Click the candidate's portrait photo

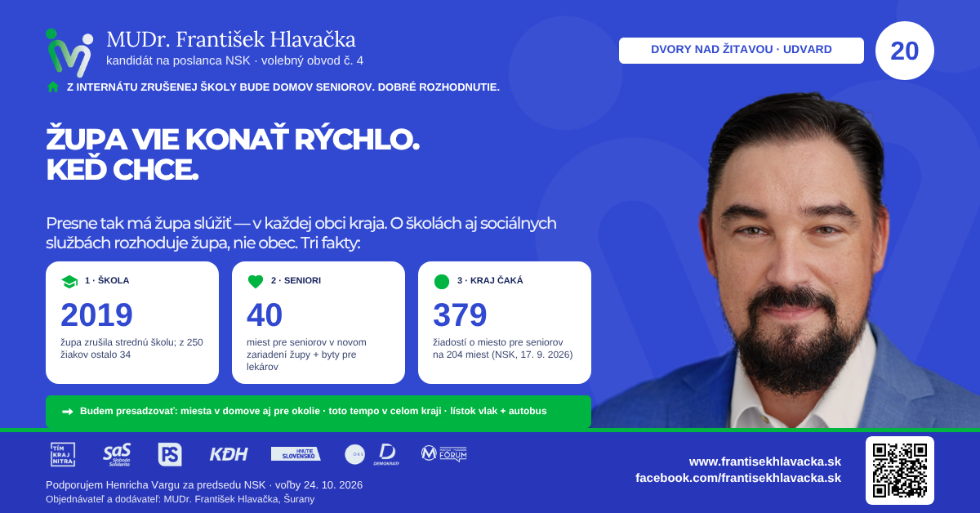pyautogui.click(x=786, y=261)
